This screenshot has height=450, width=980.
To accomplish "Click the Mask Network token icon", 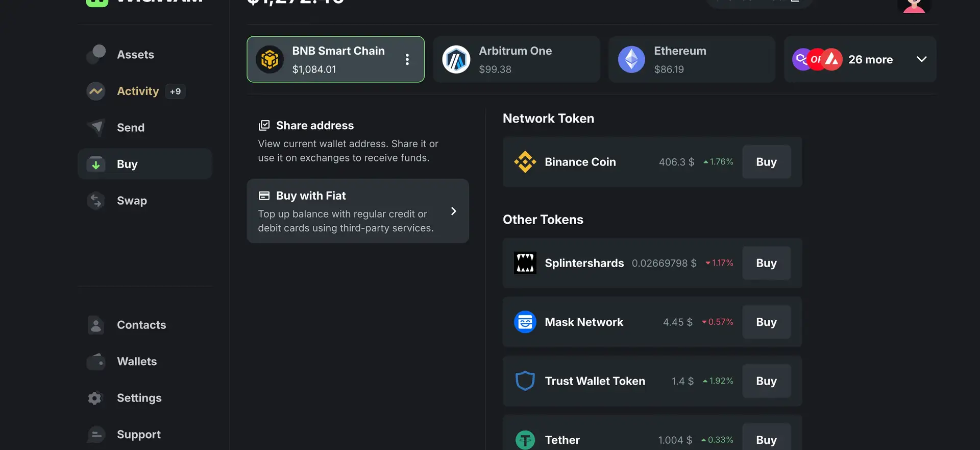I will tap(525, 322).
